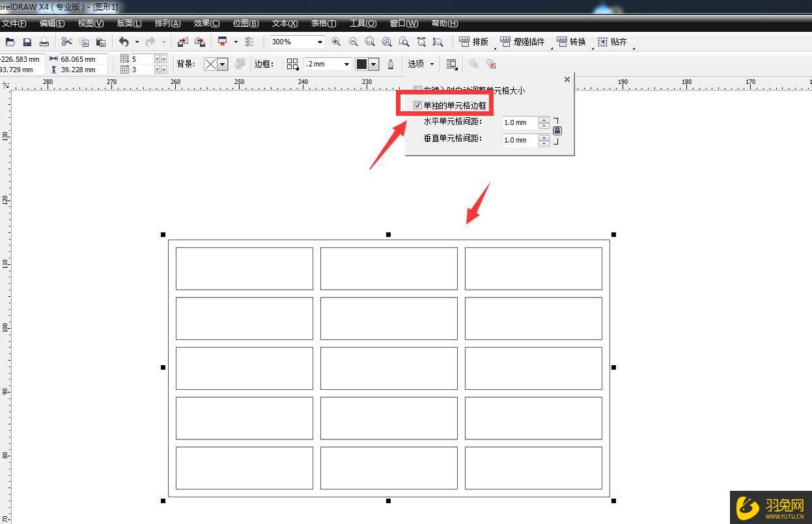Click the Import icon in toolbar
The image size is (812, 524).
click(183, 42)
